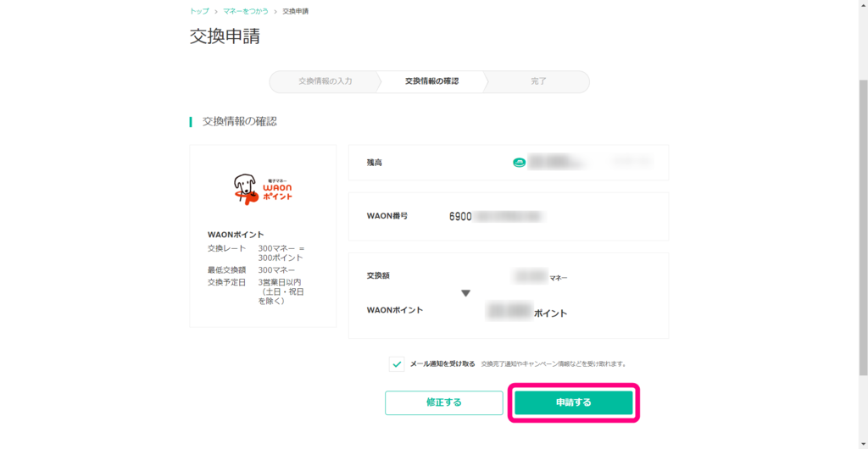
Task: Select the 完了 step
Action: point(538,81)
